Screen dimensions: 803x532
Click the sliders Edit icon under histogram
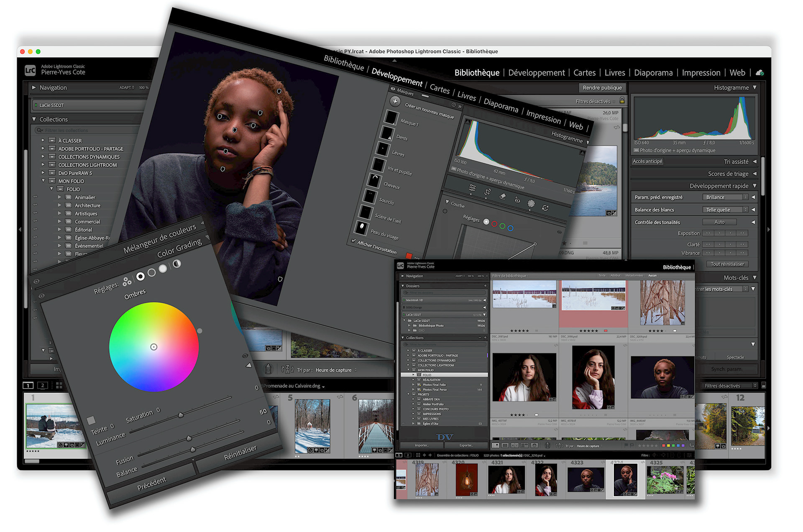472,188
